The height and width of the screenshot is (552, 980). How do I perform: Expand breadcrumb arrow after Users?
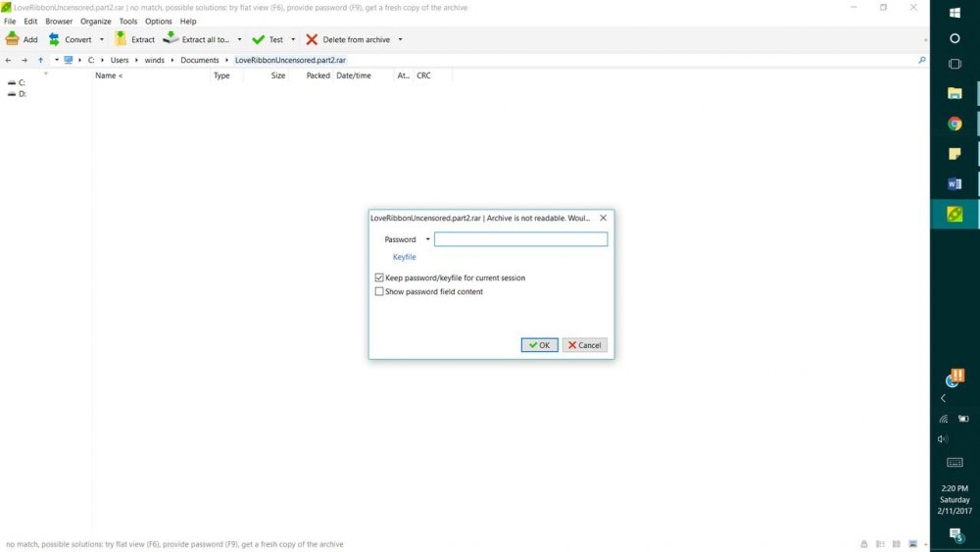tap(136, 60)
